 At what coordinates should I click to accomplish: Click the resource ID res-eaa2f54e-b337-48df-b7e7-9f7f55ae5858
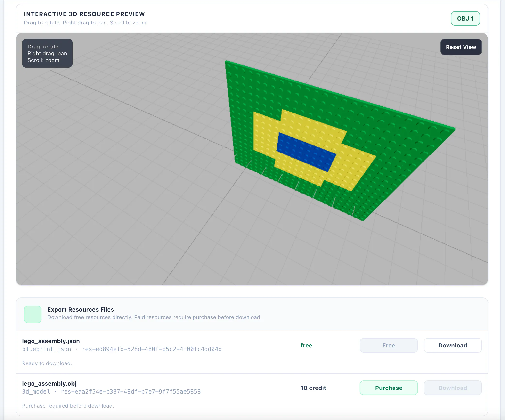[131, 391]
